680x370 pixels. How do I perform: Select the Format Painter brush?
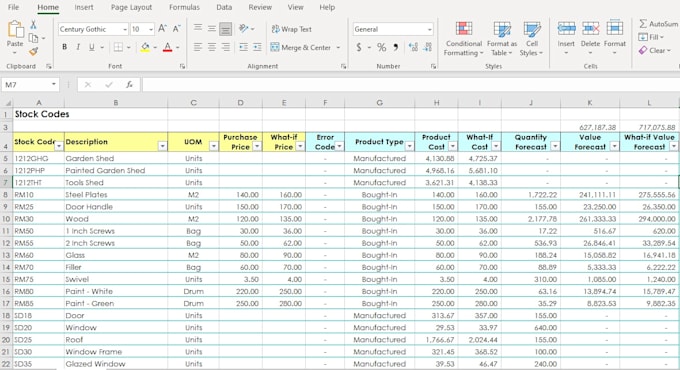(x=33, y=52)
